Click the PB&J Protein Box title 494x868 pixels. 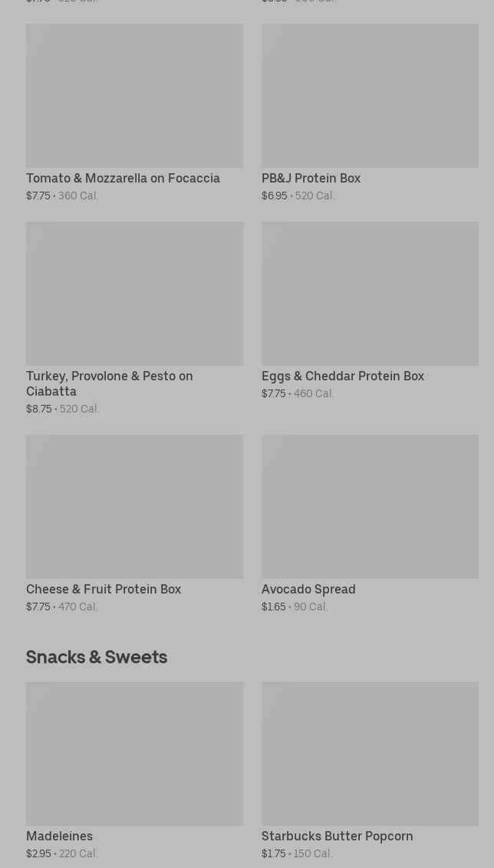click(311, 179)
